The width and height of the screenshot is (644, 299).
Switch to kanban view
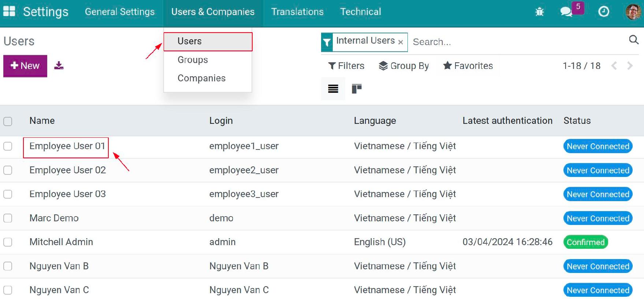[x=357, y=89]
